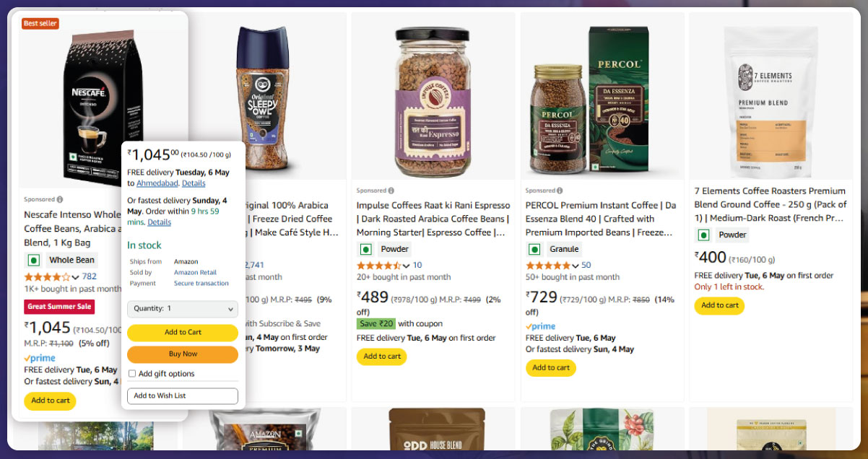
Task: Click the Great Summer Sale badge
Action: [59, 307]
